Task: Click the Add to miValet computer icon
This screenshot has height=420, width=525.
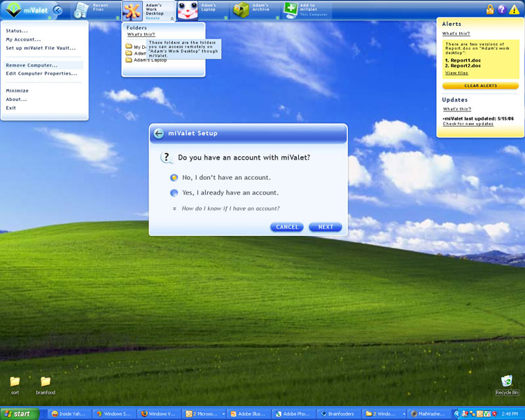Action: tap(290, 10)
